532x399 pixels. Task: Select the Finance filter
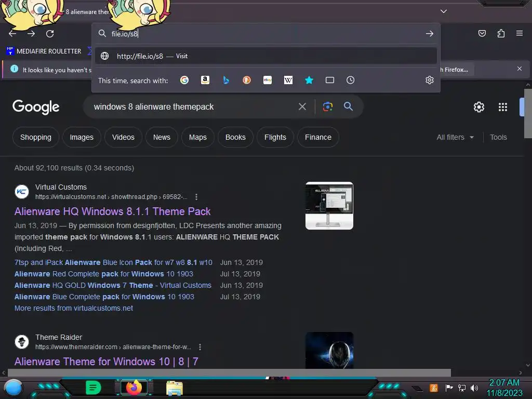tap(318, 137)
